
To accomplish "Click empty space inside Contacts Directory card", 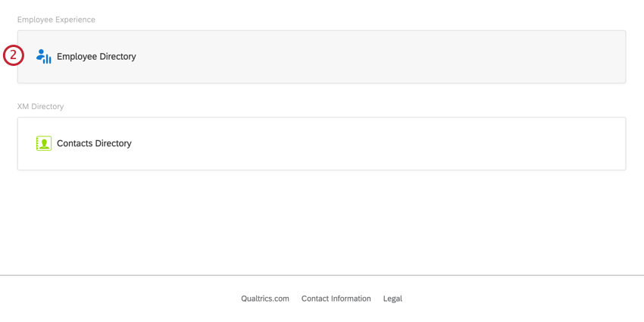I will (x=379, y=143).
